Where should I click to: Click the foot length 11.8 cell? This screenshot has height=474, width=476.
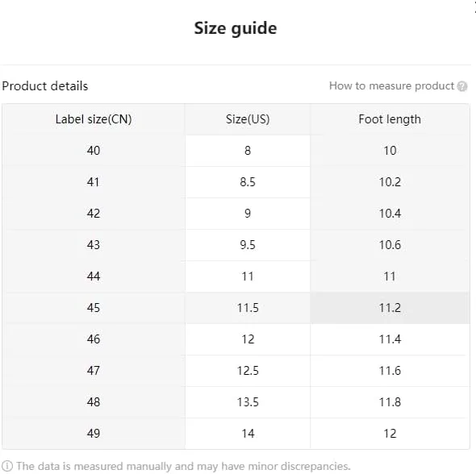[390, 402]
